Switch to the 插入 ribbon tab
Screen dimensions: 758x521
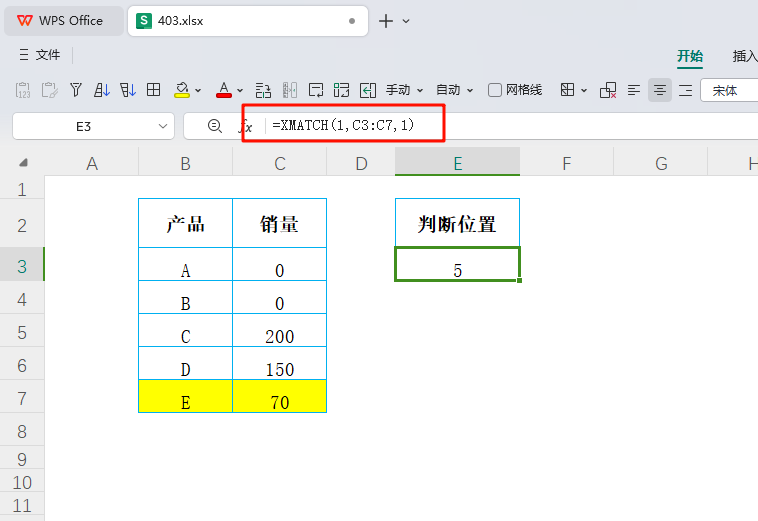click(x=744, y=56)
